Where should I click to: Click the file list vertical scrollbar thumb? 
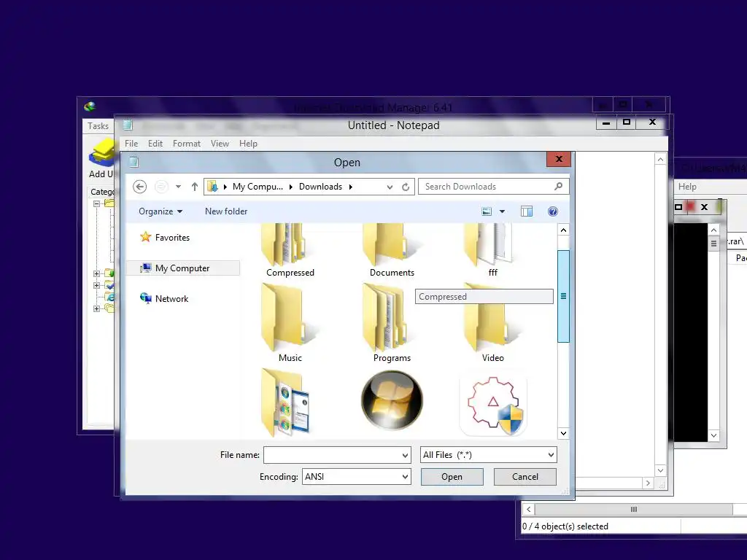[x=563, y=296]
